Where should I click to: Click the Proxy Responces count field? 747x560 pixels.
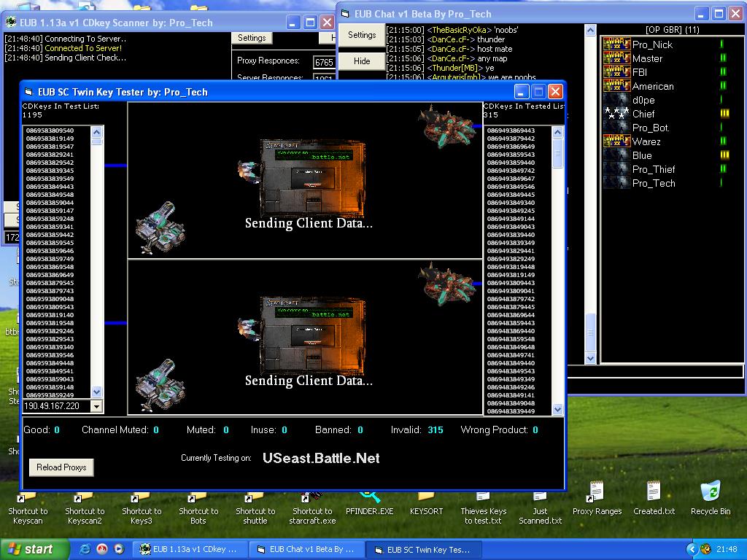324,62
